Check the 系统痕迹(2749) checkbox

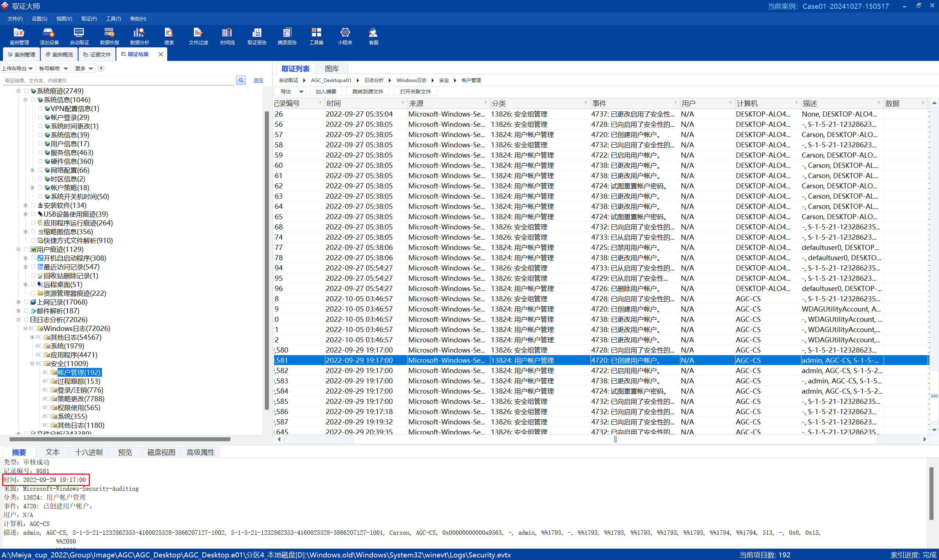pyautogui.click(x=26, y=91)
